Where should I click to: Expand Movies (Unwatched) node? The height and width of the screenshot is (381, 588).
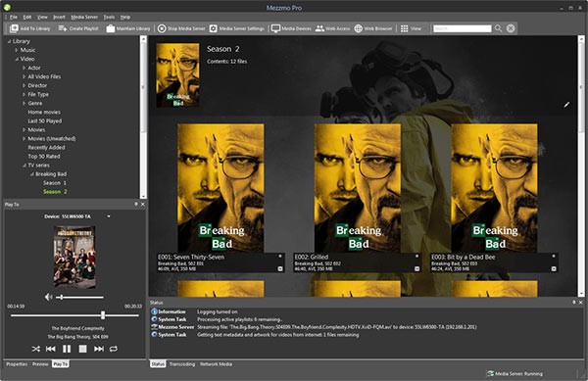[24, 139]
